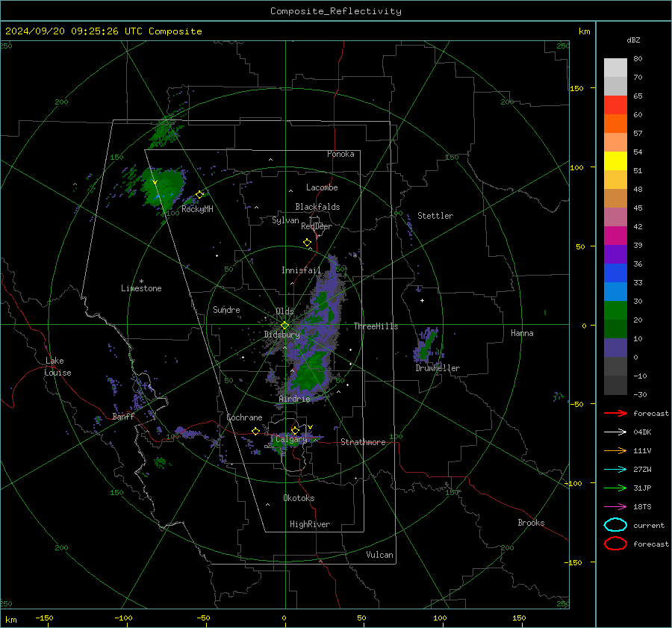Select the blue 36 dBZ color swatch
672x628 pixels.
point(615,273)
